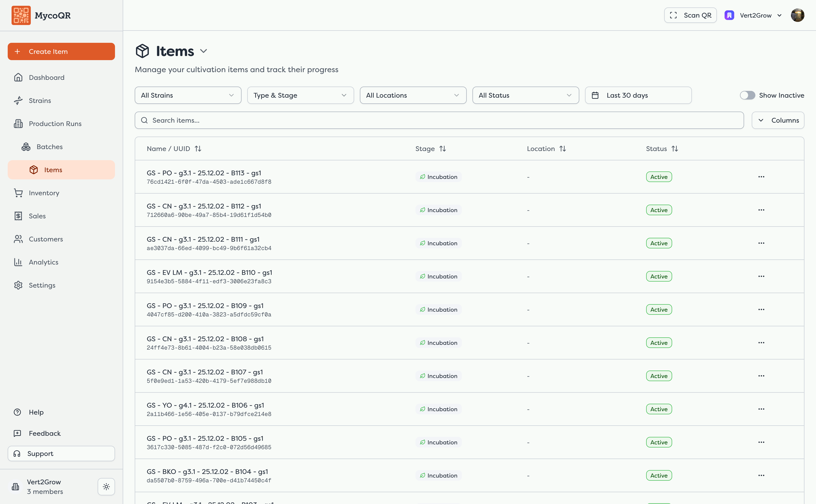This screenshot has height=504, width=816.
Task: Click the Search items field
Action: pos(439,120)
